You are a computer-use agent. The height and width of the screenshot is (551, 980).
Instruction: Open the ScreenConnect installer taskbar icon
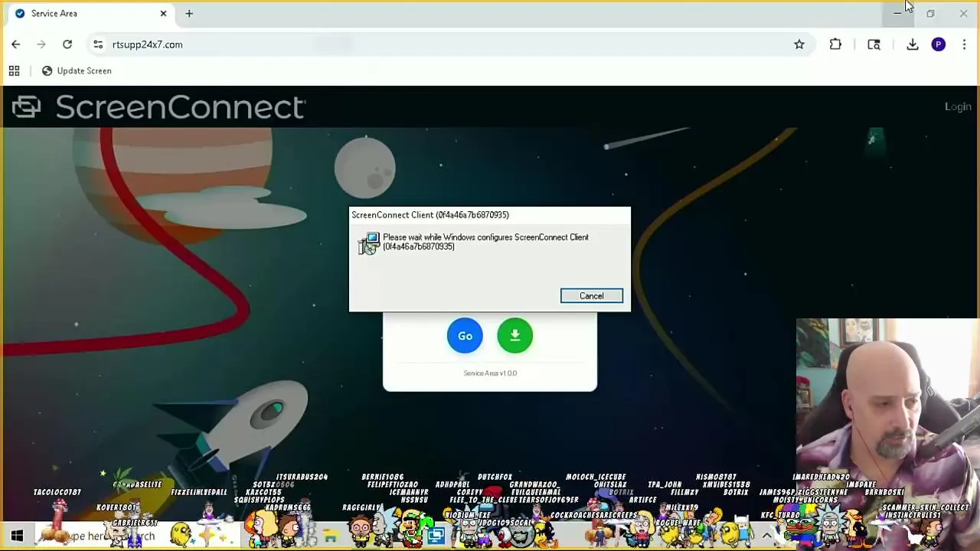pos(436,536)
